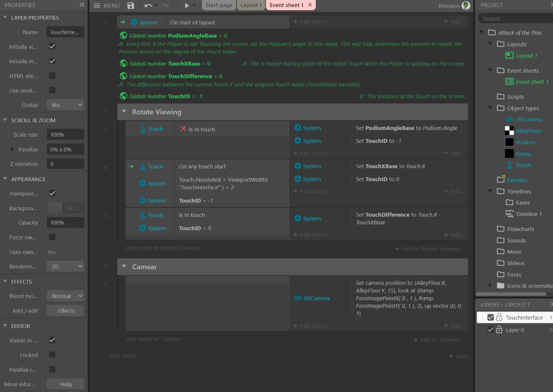Enable the Locked checkbox in Editor

pos(52,355)
